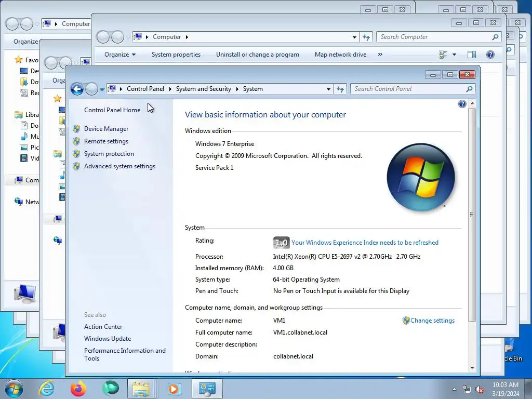
Task: Open Windows Update under See also
Action: [108, 339]
